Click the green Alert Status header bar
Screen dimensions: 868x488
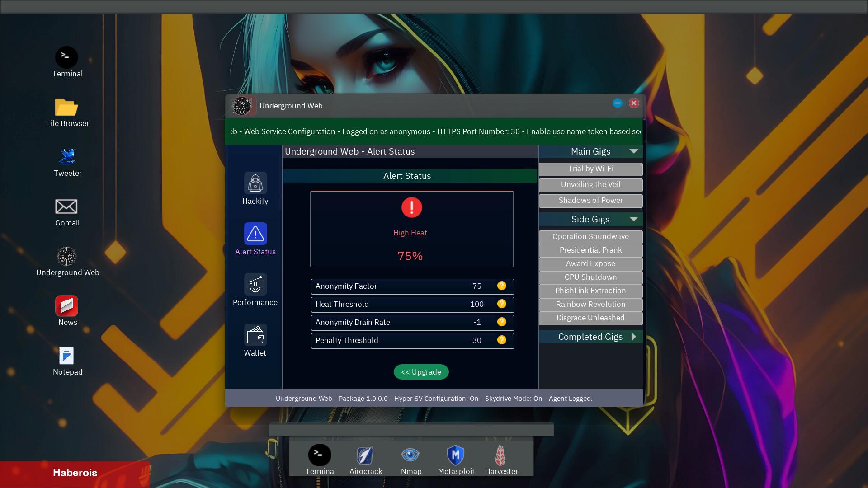coord(410,176)
